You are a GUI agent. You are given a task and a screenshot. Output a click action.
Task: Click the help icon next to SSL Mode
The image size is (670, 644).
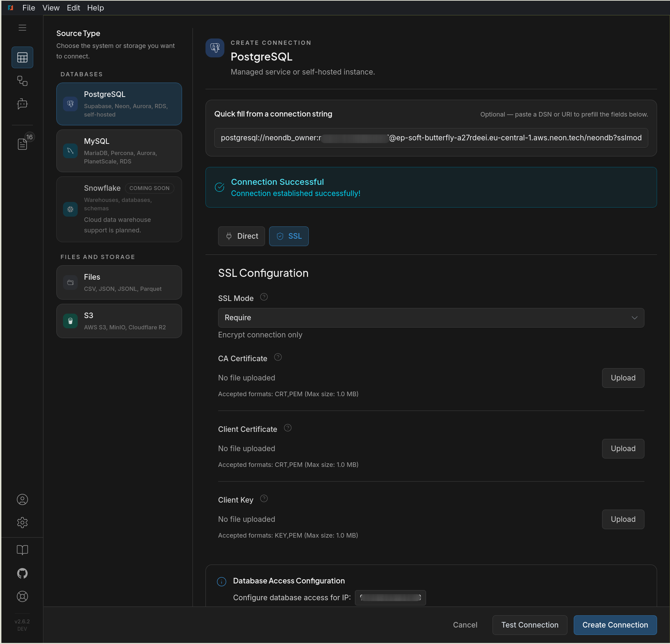264,297
